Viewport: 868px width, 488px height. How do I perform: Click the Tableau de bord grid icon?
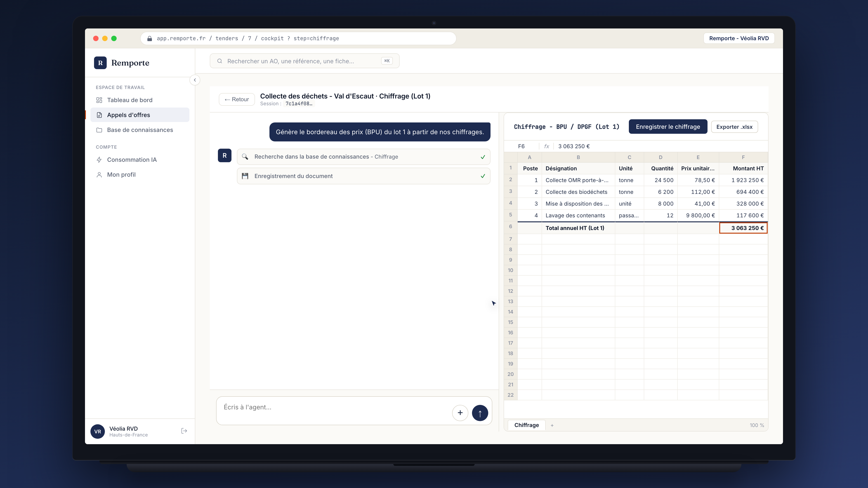coord(99,100)
